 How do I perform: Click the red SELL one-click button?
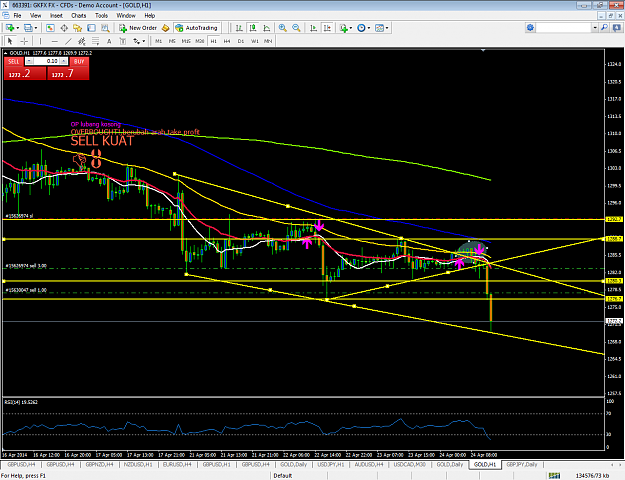(14, 61)
